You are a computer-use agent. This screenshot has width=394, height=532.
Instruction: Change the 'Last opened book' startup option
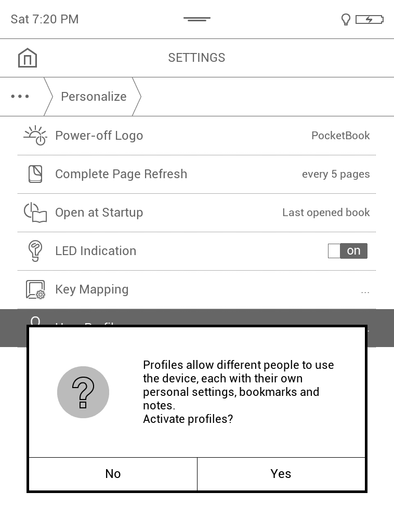[x=326, y=212]
